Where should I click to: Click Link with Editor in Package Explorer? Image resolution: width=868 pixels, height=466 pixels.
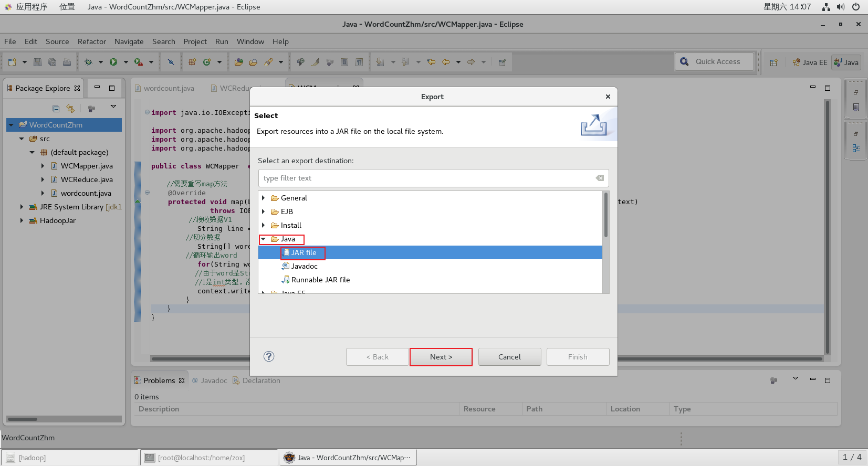(70, 109)
